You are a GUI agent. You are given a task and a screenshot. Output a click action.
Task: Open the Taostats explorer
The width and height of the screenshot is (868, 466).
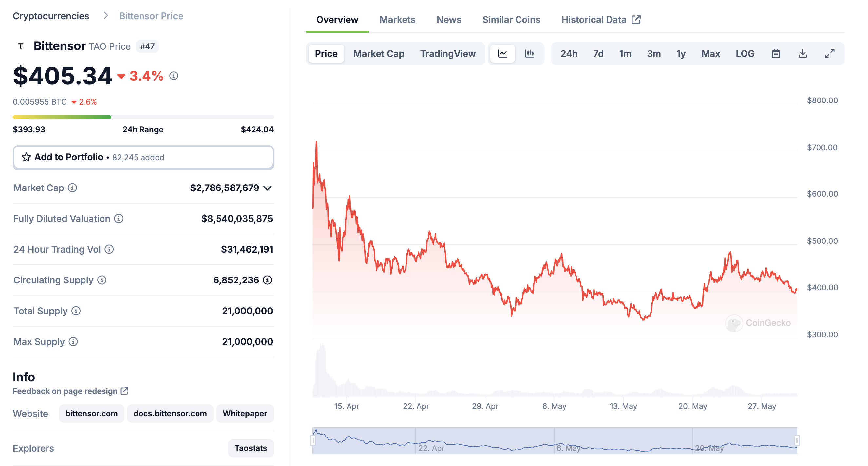pos(251,448)
